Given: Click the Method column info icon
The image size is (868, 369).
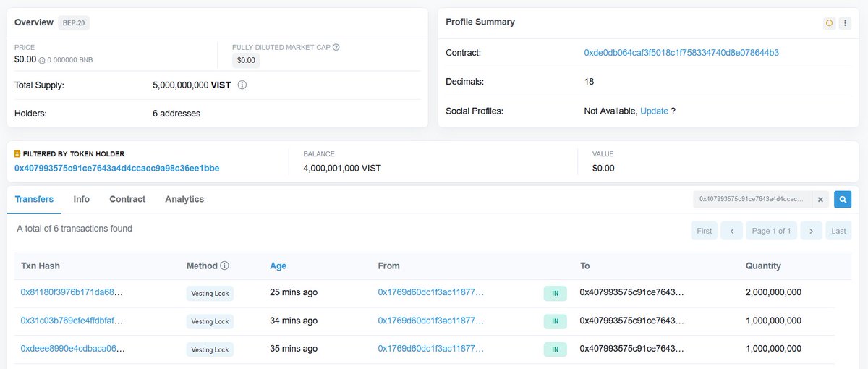Looking at the screenshot, I should [x=224, y=266].
